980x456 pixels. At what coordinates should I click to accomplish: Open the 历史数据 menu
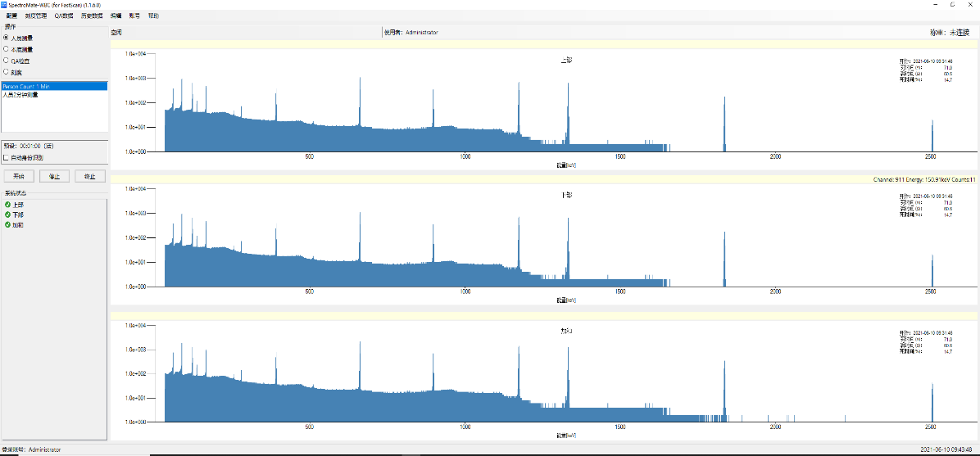[x=92, y=16]
